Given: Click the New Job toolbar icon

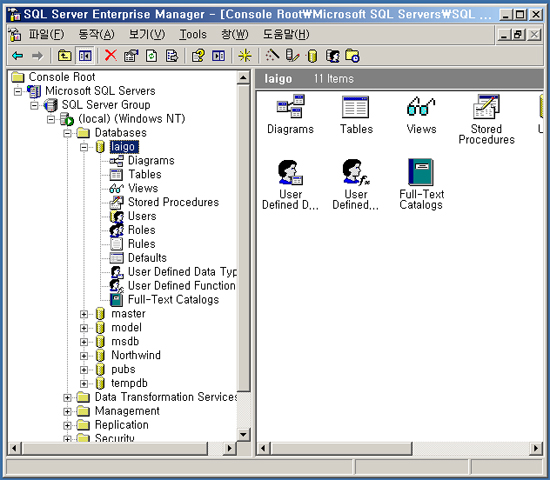Looking at the screenshot, I should [352, 55].
